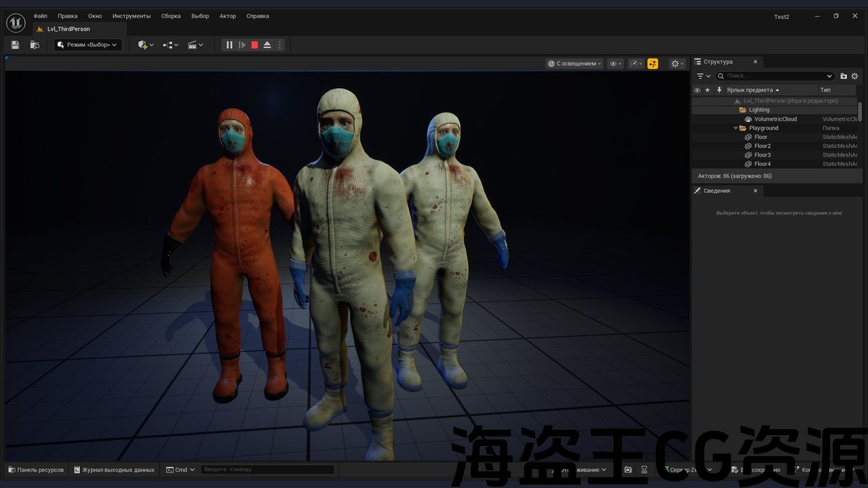This screenshot has width=868, height=488.
Task: Open the Инструменты menu
Action: (132, 16)
